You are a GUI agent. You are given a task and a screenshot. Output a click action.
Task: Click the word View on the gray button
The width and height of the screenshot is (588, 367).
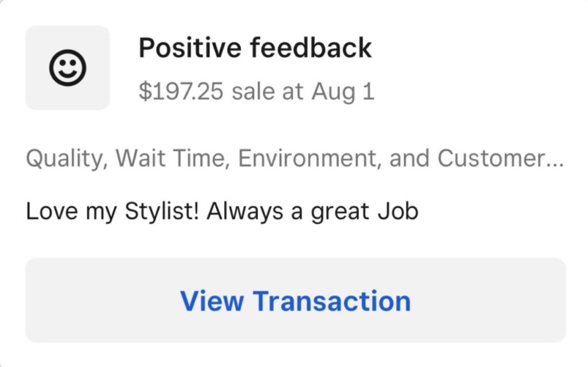coord(212,301)
